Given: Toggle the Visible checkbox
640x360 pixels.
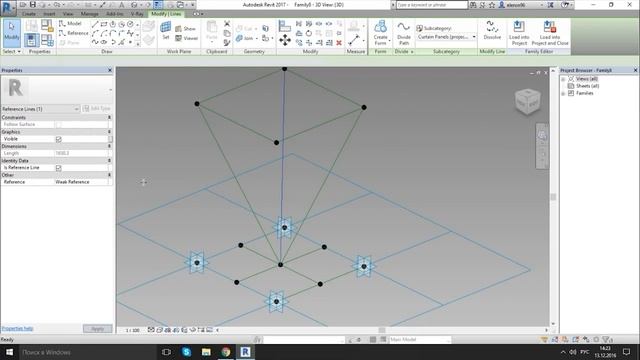Looking at the screenshot, I should click(58, 139).
